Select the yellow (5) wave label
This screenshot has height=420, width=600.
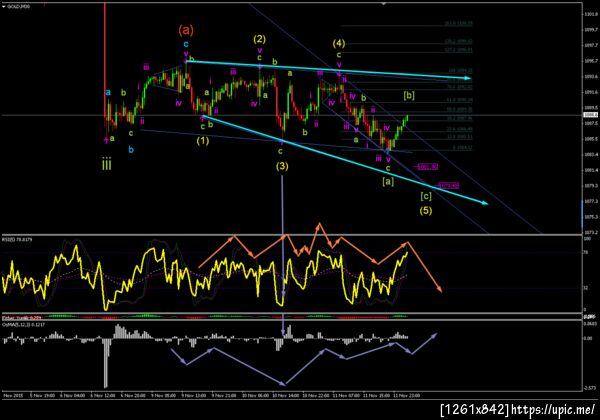[x=426, y=210]
